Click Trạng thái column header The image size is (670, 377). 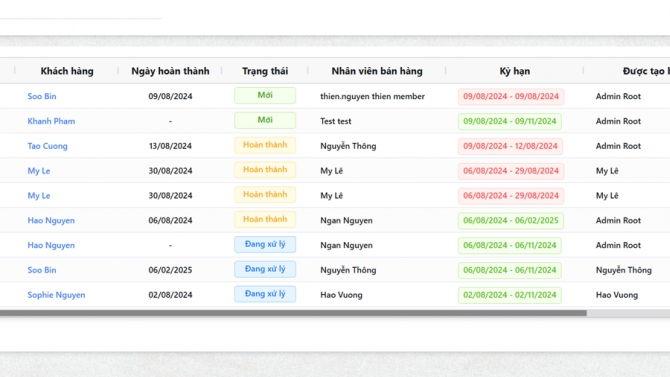point(265,71)
